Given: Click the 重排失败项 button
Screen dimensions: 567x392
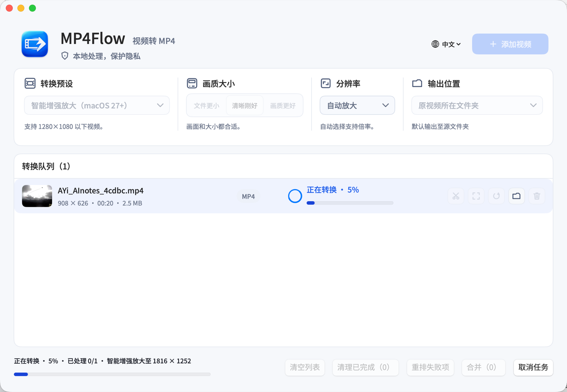Looking at the screenshot, I should (x=430, y=368).
